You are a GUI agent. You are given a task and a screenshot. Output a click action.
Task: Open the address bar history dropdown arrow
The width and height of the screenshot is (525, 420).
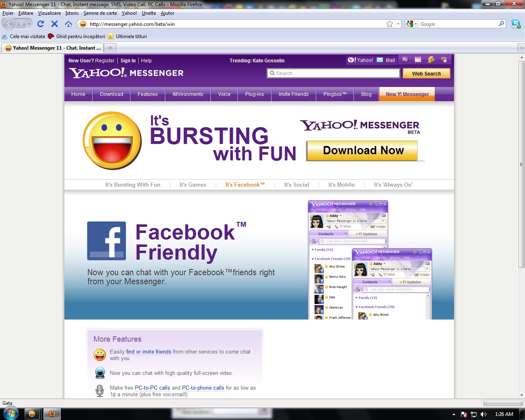398,24
